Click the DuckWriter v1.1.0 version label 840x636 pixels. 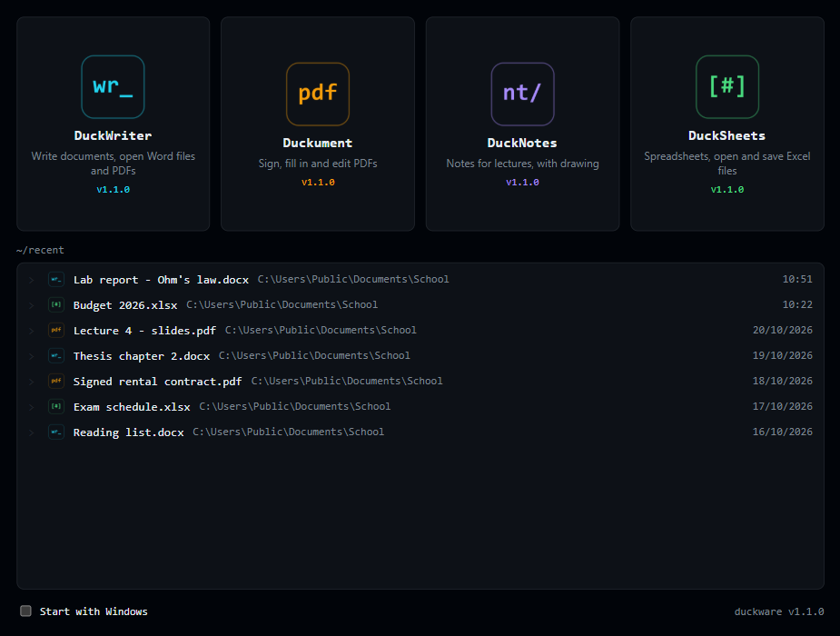[x=113, y=190]
